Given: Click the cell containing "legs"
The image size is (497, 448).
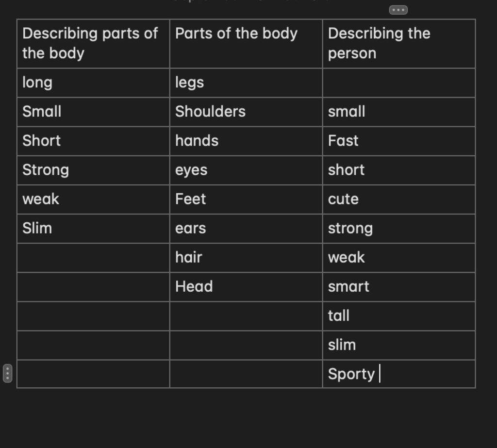Looking at the screenshot, I should point(246,83).
